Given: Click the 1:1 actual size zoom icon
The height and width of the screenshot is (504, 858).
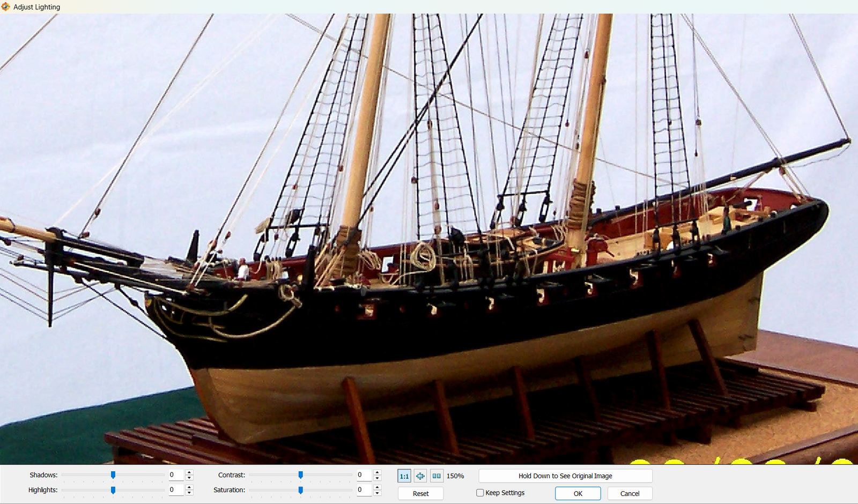Looking at the screenshot, I should click(404, 476).
